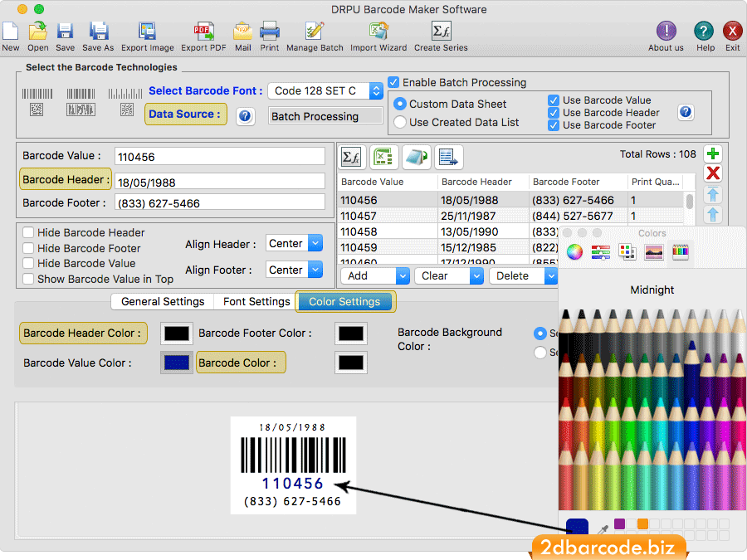Click the Save toolbar icon
The height and width of the screenshot is (560, 747).
pos(65,32)
